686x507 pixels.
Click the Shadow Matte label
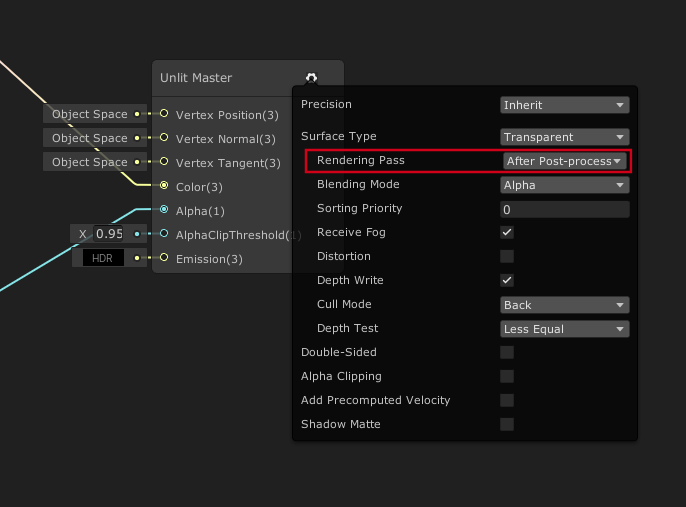(340, 424)
